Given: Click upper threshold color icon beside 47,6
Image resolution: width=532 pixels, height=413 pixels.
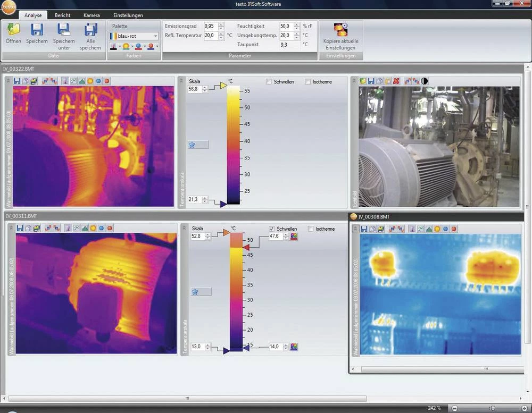Looking at the screenshot, I should 294,237.
